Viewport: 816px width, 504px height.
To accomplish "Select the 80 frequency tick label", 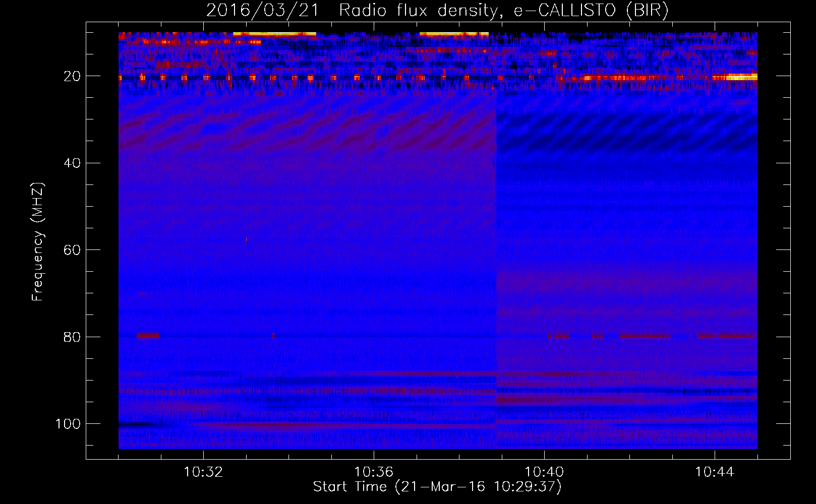I will coord(72,337).
